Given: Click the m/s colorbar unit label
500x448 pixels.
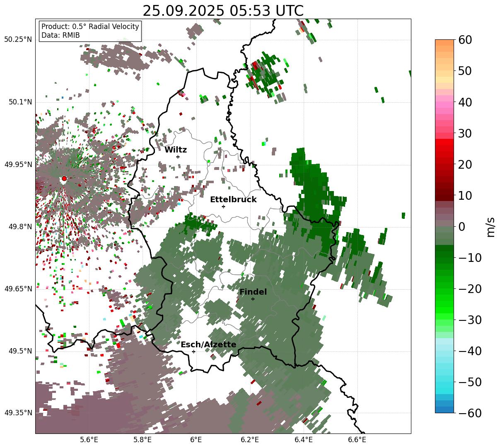Looking at the screenshot, I should tap(491, 226).
